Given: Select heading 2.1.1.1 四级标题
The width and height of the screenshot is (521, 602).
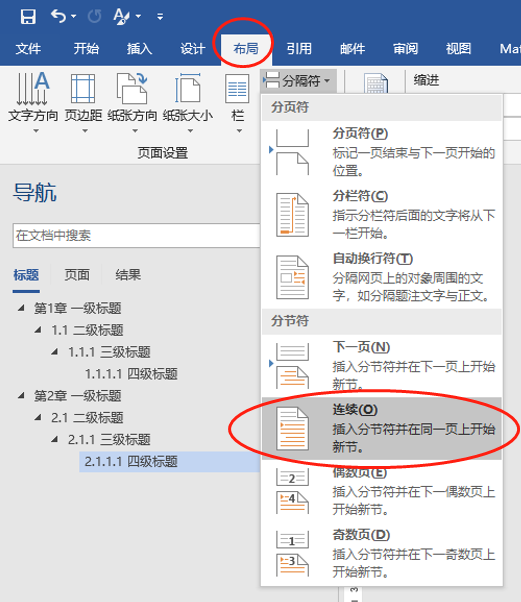Looking at the screenshot, I should coord(170,461).
